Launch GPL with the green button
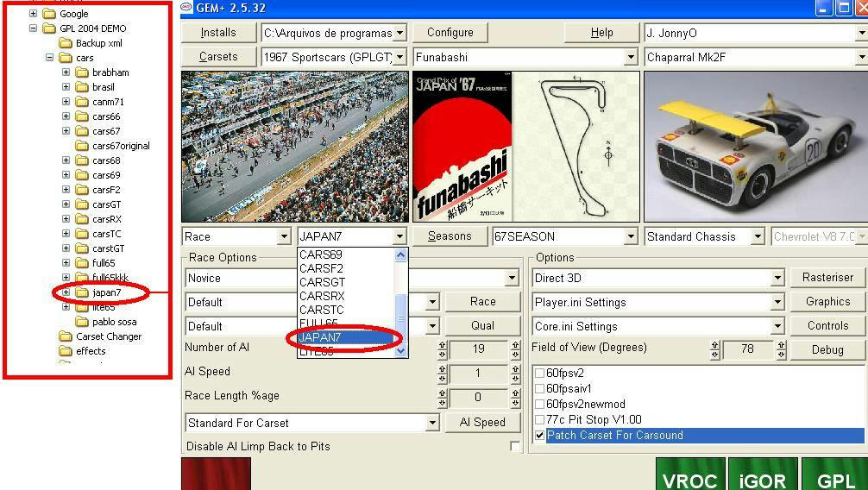The height and width of the screenshot is (490, 868). point(835,474)
